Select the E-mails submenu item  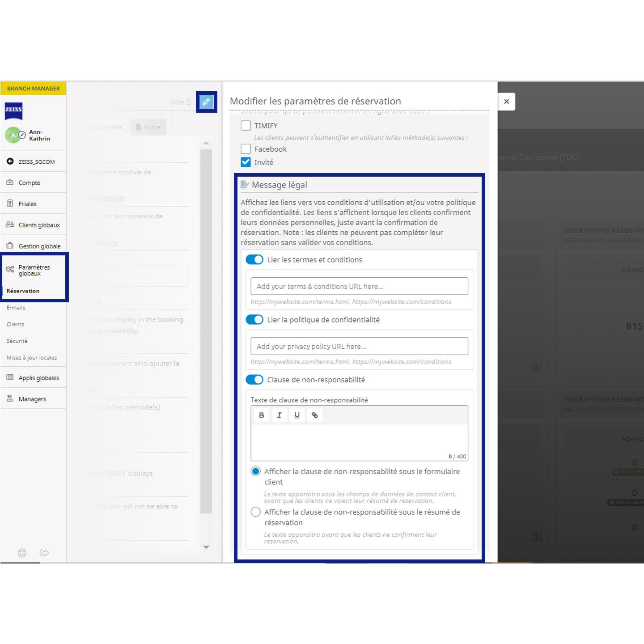pos(16,307)
